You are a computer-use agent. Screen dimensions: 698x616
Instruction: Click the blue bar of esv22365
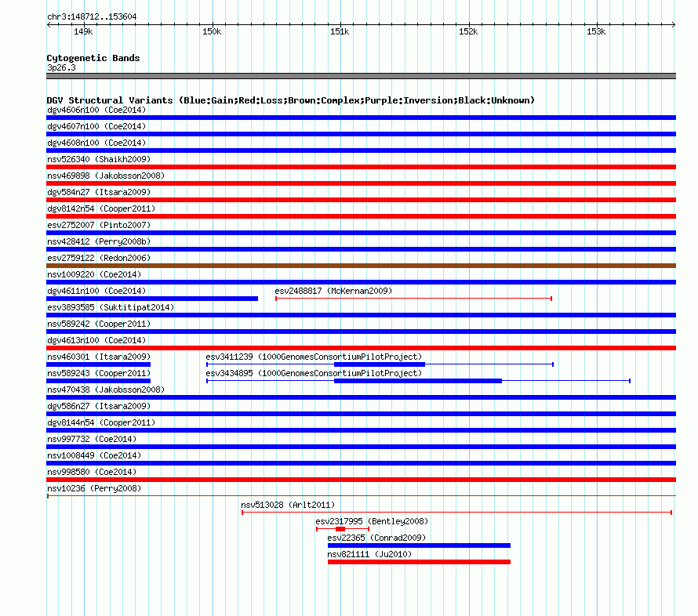tap(419, 545)
